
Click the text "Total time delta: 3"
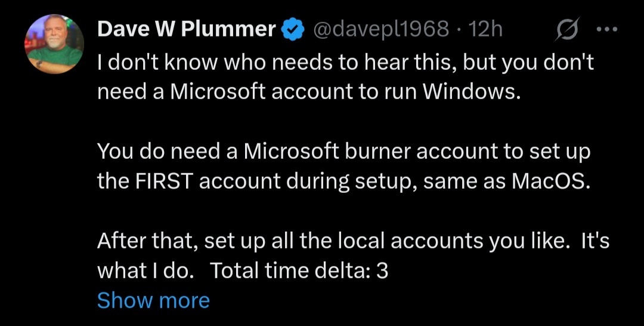[300, 271]
